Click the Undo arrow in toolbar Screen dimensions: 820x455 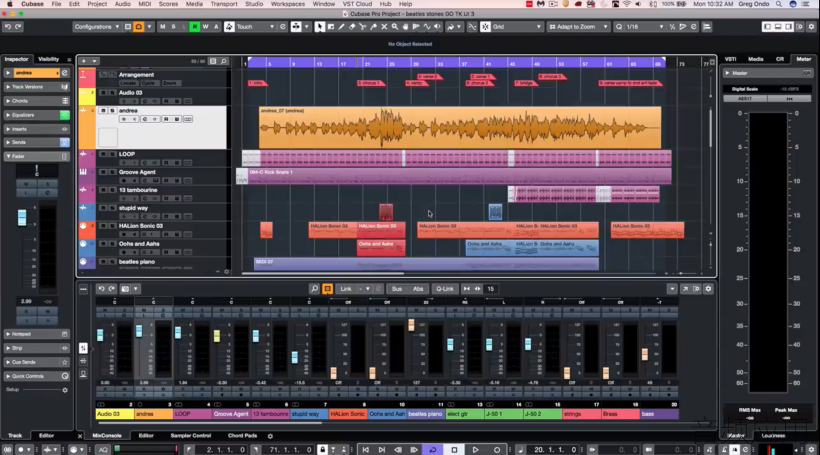click(8, 27)
